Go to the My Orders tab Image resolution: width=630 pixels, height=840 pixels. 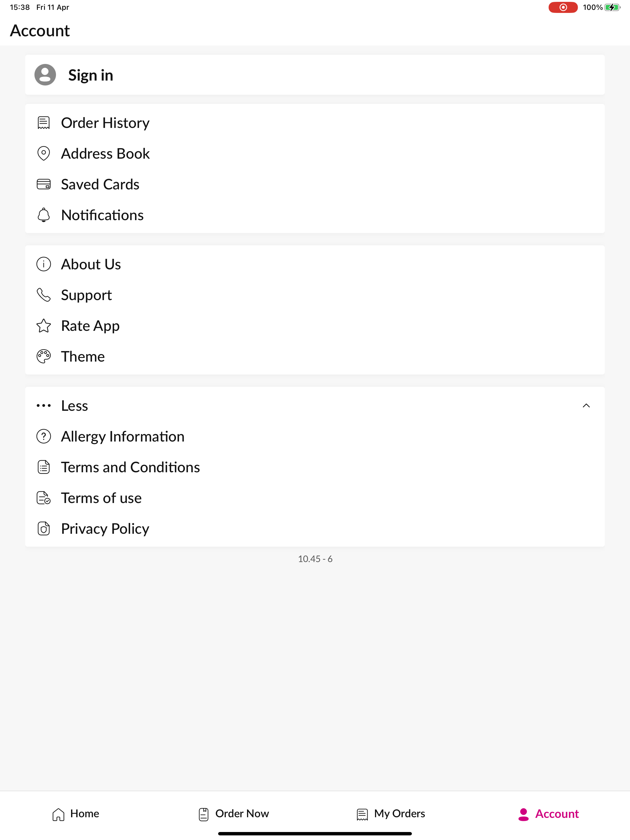point(391,814)
